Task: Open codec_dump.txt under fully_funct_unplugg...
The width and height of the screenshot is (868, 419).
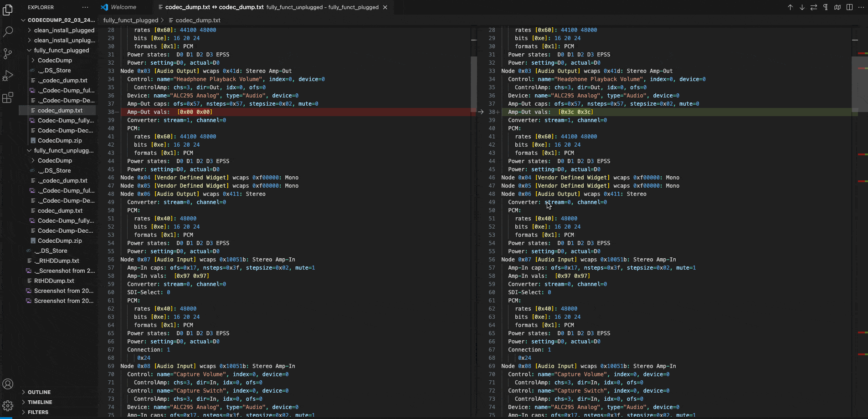Action: tap(58, 210)
